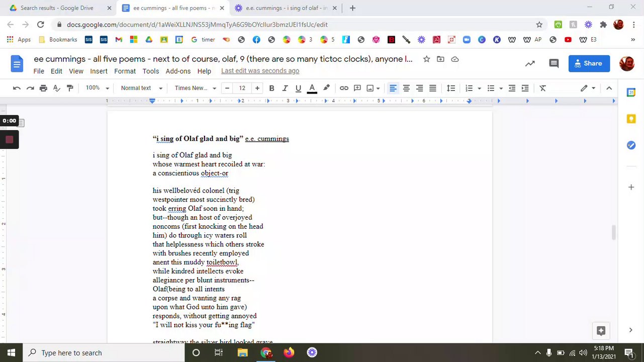Select the Paint format tool

70,88
